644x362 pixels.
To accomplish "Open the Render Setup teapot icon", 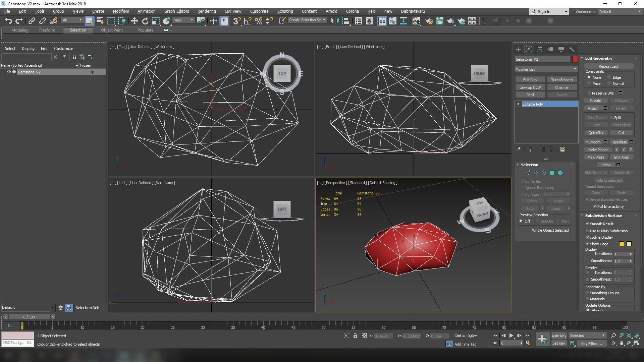I will [x=429, y=21].
